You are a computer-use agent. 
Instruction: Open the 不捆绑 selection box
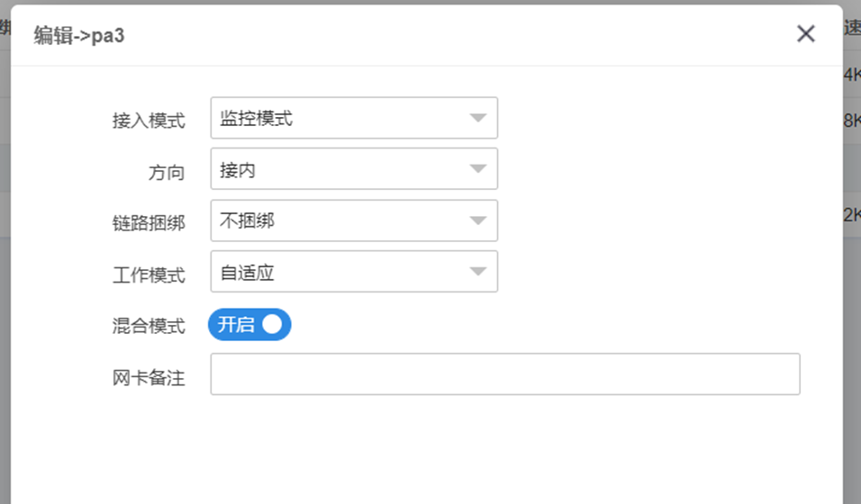point(354,220)
